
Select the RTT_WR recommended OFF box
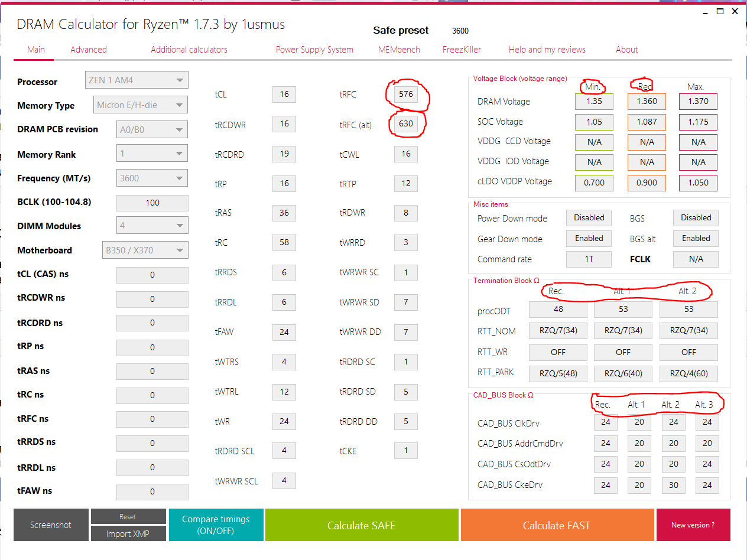558,352
